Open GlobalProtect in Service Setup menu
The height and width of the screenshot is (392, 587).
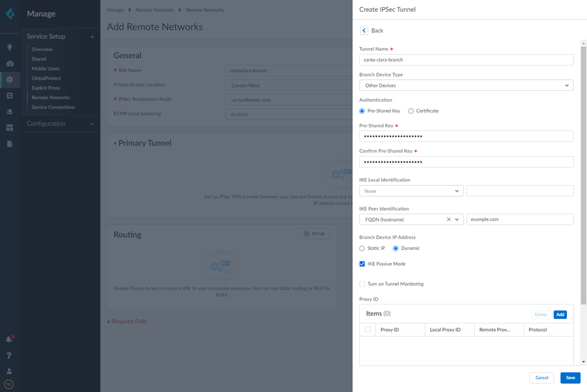[46, 78]
